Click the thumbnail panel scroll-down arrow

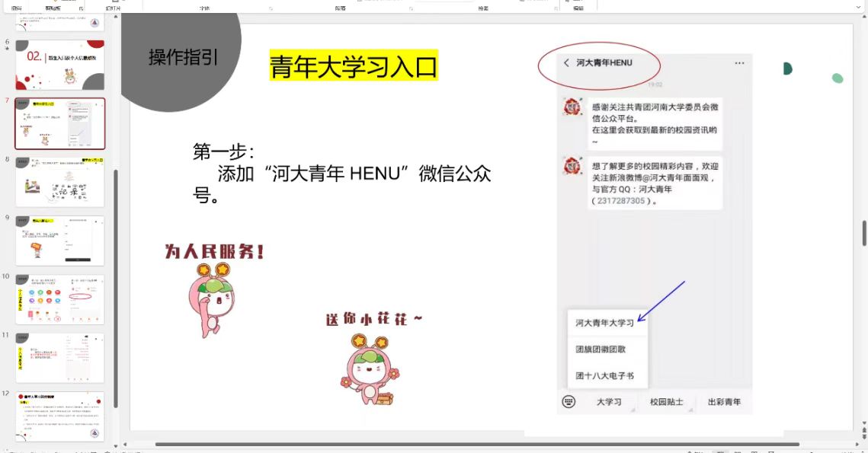[x=116, y=445]
